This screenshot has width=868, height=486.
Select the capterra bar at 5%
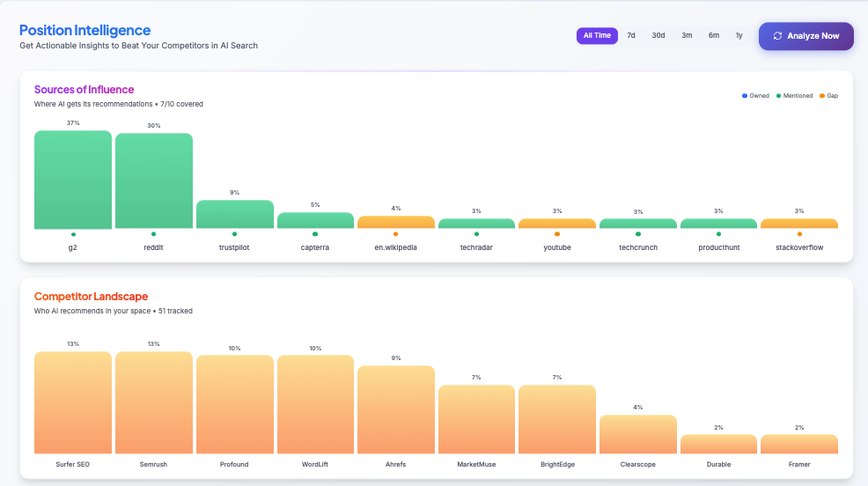pos(315,220)
